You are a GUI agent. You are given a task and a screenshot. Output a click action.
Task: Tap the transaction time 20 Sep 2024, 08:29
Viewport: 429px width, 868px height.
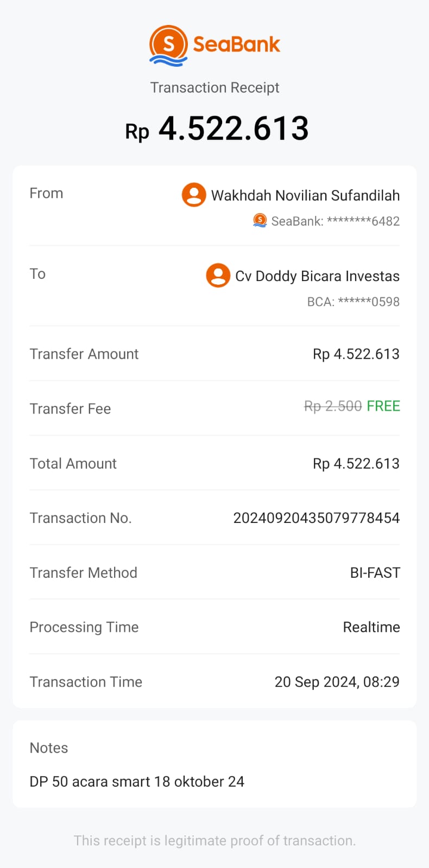(337, 682)
